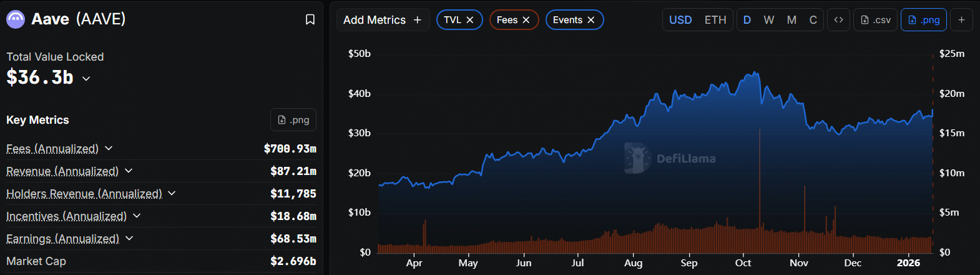Open the embed code icon
The image size is (980, 275).
pos(838,20)
